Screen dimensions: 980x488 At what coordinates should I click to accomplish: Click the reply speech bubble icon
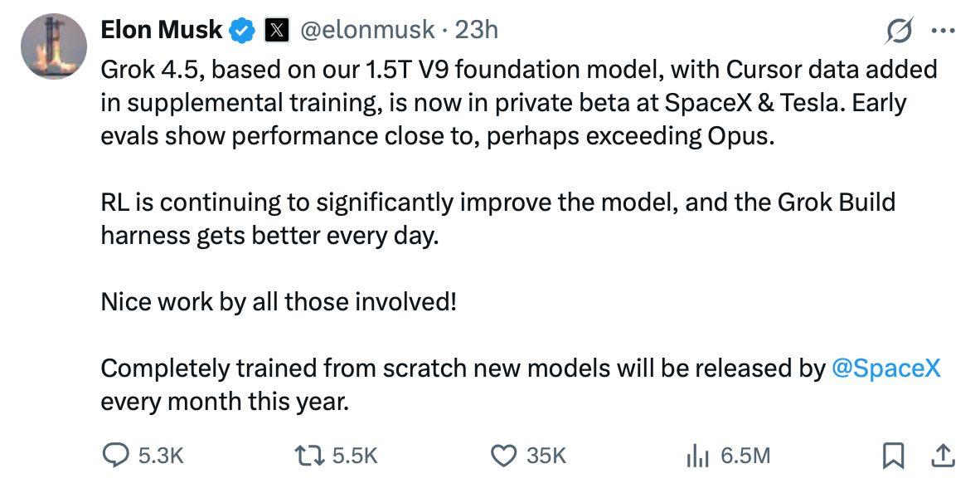115,455
